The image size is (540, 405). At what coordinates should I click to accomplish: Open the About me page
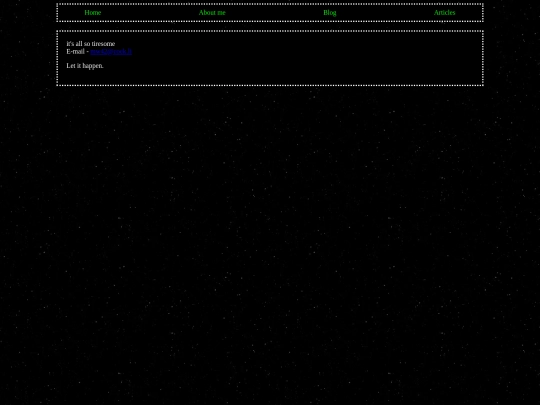pyautogui.click(x=212, y=13)
